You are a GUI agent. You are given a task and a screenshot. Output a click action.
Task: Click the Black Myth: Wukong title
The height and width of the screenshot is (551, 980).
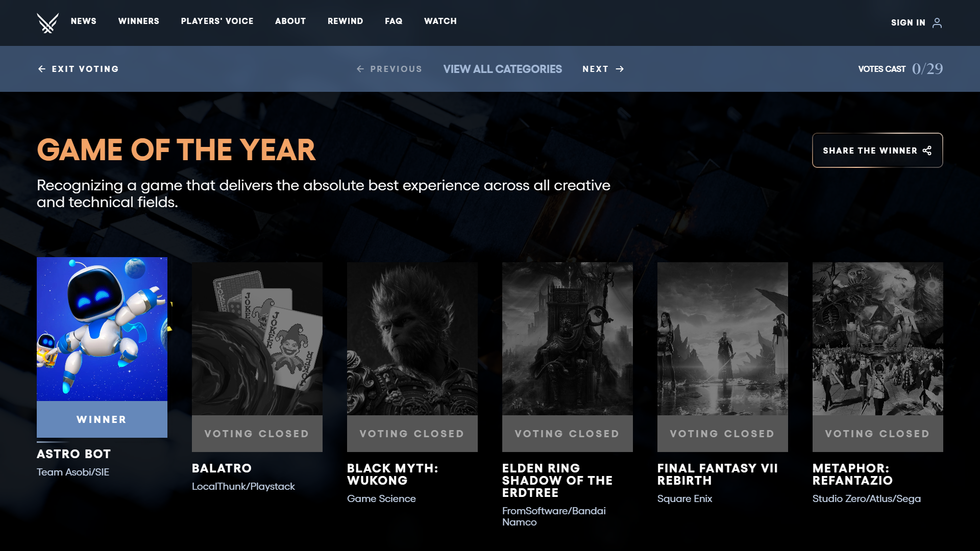(393, 474)
